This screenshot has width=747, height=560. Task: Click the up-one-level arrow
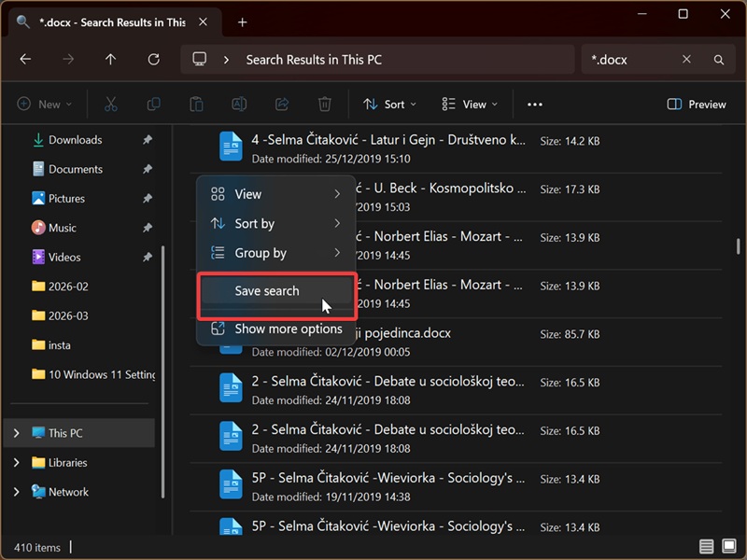[110, 60]
